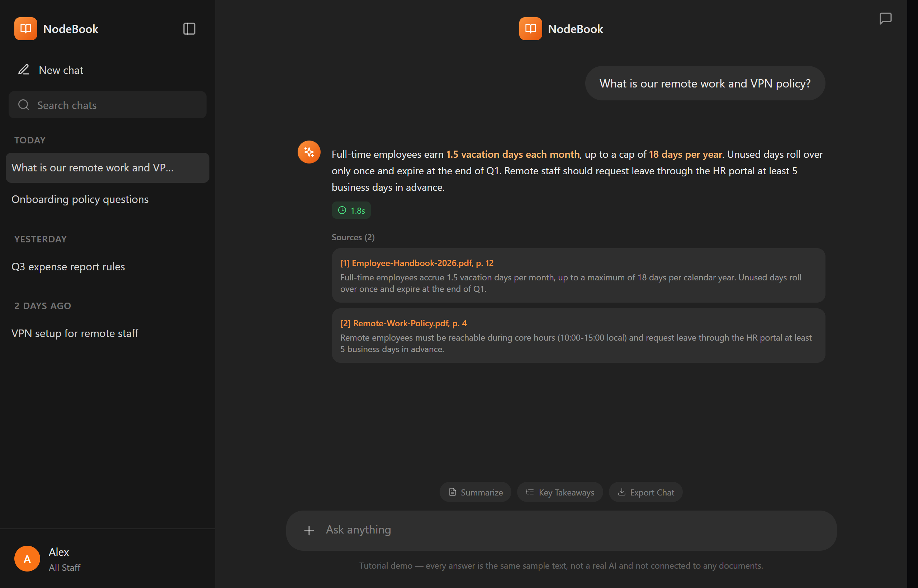Click the Tutorial demo disclaimer text
This screenshot has height=588, width=918.
(x=561, y=566)
